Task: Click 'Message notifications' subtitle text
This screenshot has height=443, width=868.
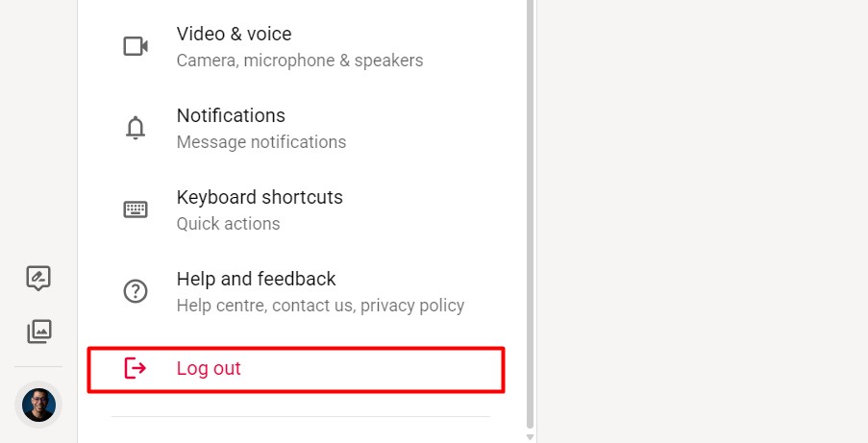Action: click(x=261, y=142)
